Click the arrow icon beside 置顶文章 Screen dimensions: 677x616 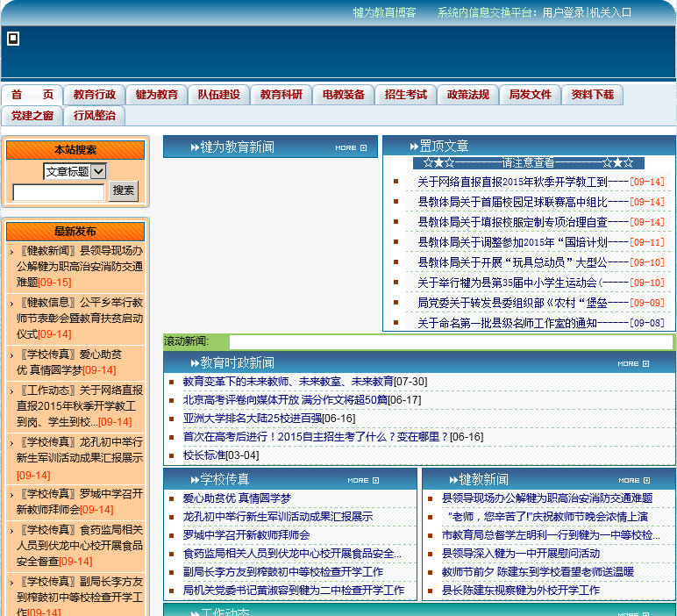[x=413, y=147]
